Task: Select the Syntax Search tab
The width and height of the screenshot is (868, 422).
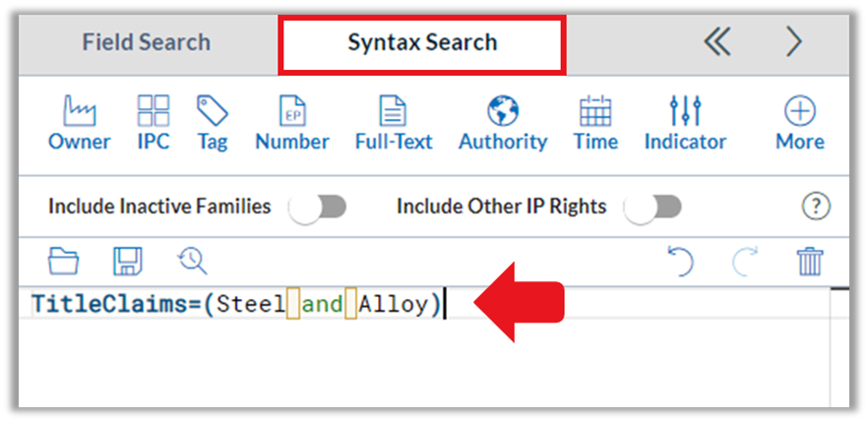Action: [422, 43]
